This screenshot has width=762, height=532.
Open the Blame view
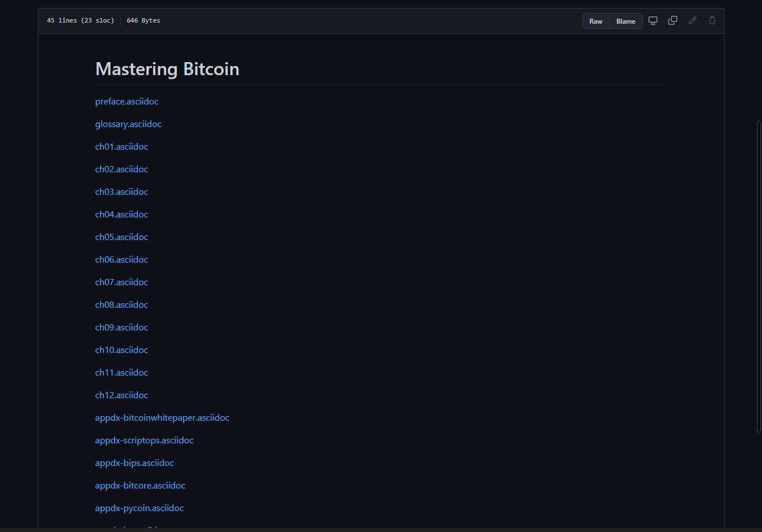(626, 21)
